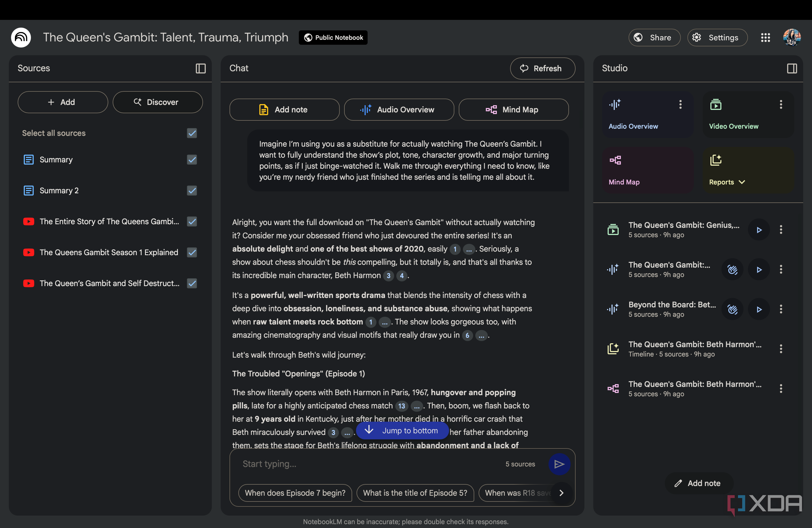Uncheck The Queens Gambit Season 1 Explained checkbox
Image resolution: width=812 pixels, height=528 pixels.
tap(192, 252)
